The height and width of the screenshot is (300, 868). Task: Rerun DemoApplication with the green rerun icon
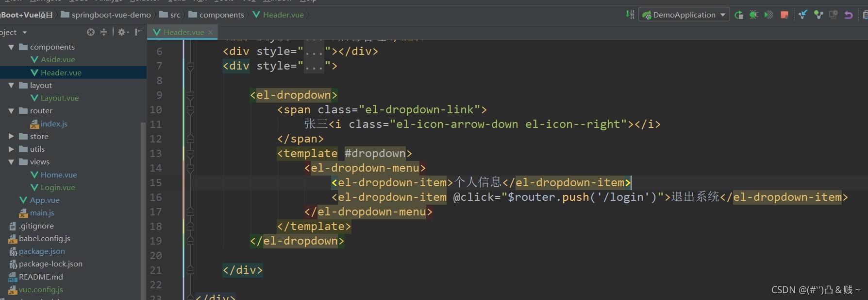click(739, 15)
